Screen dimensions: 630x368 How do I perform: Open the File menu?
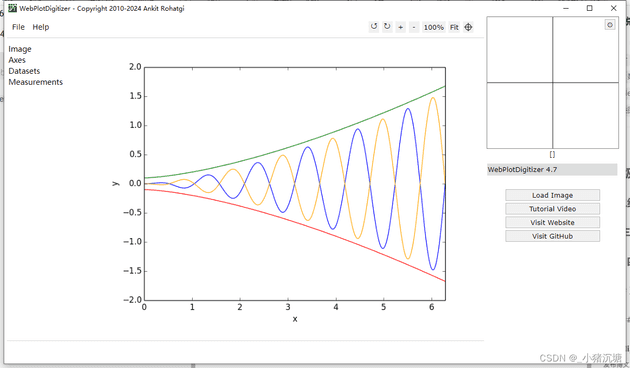click(x=18, y=27)
